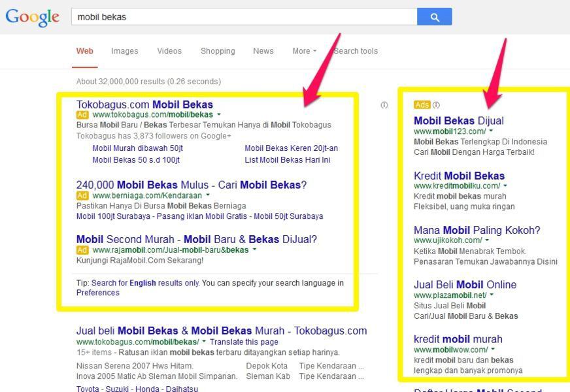Screen dimensions: 570x392
Task: Open Search tools
Action: (x=356, y=51)
